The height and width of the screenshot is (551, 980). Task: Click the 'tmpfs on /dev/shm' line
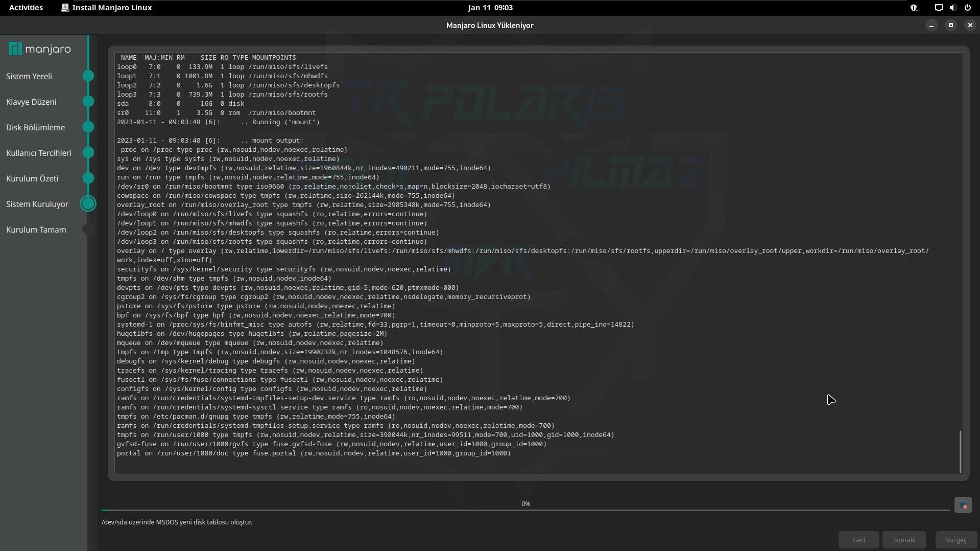224,279
